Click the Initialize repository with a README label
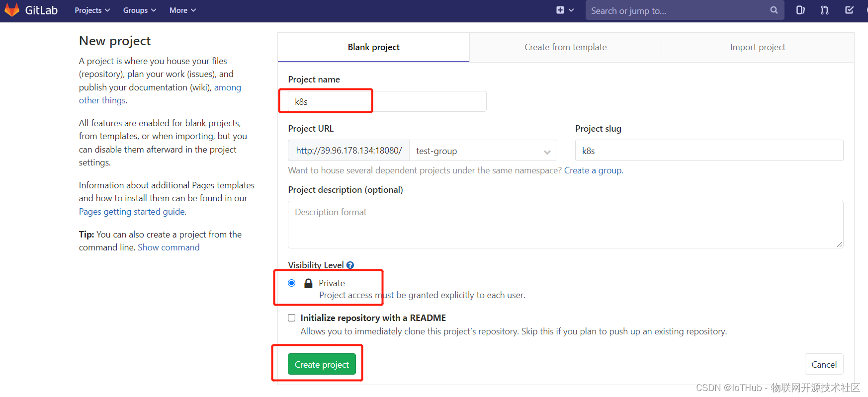Image resolution: width=868 pixels, height=397 pixels. [373, 318]
